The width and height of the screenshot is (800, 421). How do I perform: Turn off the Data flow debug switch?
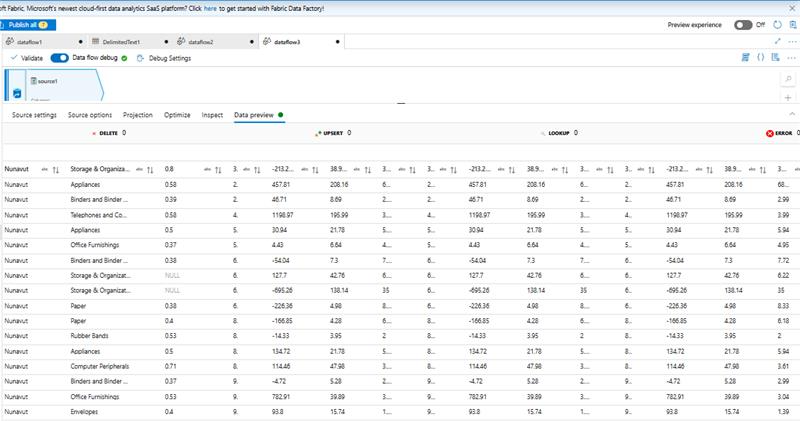click(x=59, y=58)
